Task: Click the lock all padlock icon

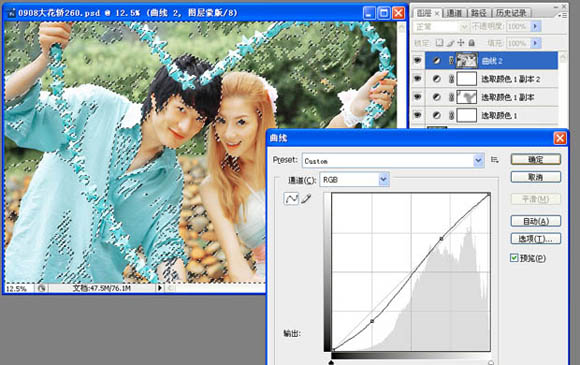Action: (x=472, y=43)
